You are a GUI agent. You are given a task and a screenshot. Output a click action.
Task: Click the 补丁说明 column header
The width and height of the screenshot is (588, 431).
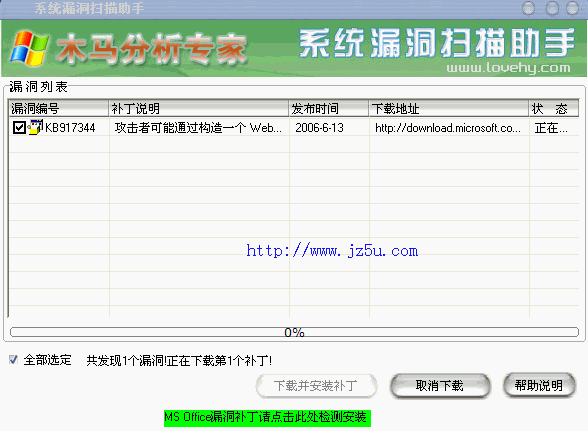click(198, 108)
